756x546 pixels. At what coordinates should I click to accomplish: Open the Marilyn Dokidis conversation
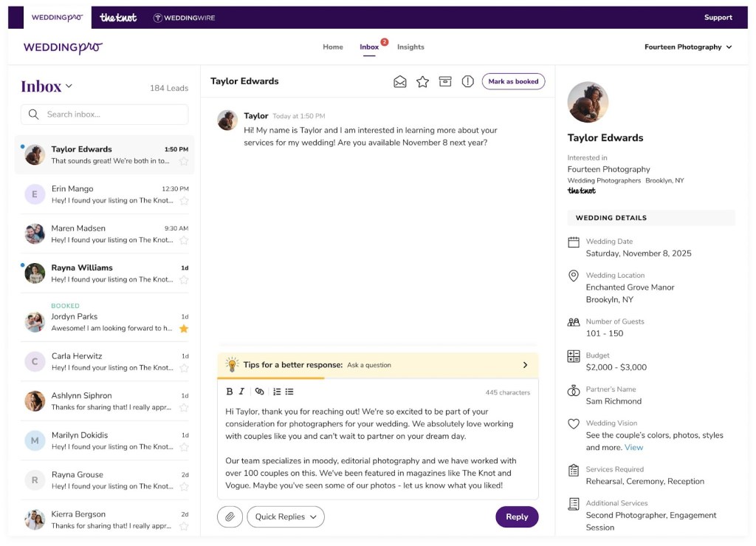click(x=105, y=441)
